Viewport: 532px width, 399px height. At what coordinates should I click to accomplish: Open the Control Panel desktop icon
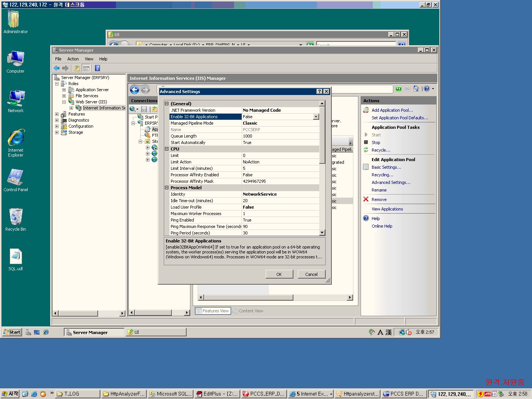[16, 177]
